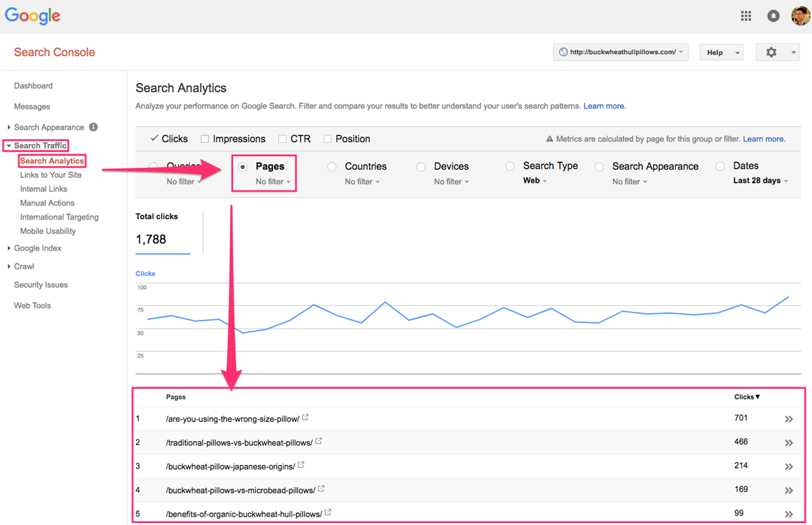The image size is (812, 525).
Task: Open the notifications bell icon
Action: (773, 16)
